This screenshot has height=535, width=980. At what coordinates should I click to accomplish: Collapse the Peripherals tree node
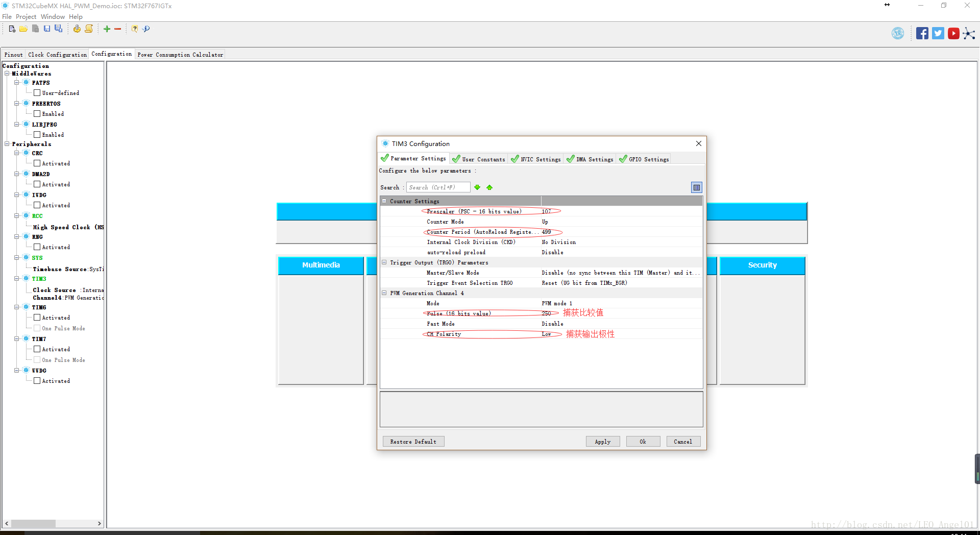7,144
